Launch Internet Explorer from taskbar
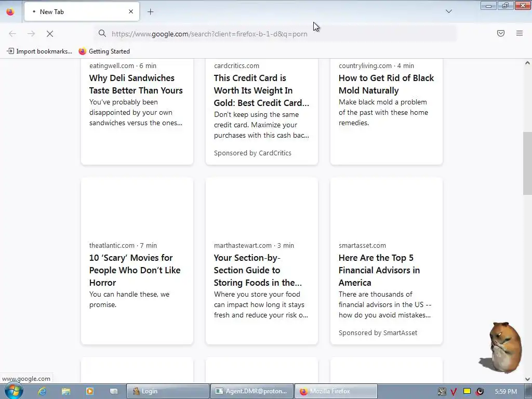The width and height of the screenshot is (532, 399). (x=42, y=391)
